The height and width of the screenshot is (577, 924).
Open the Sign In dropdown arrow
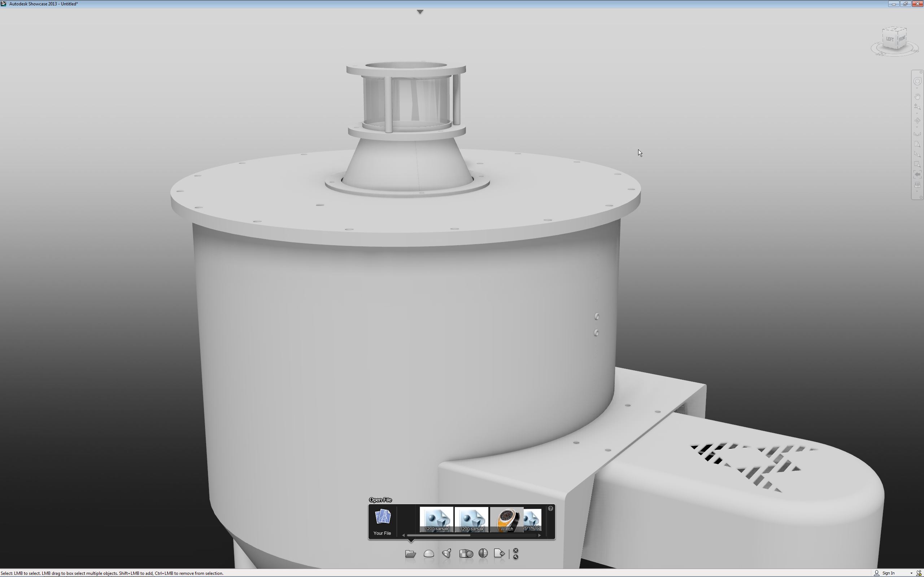pyautogui.click(x=911, y=573)
